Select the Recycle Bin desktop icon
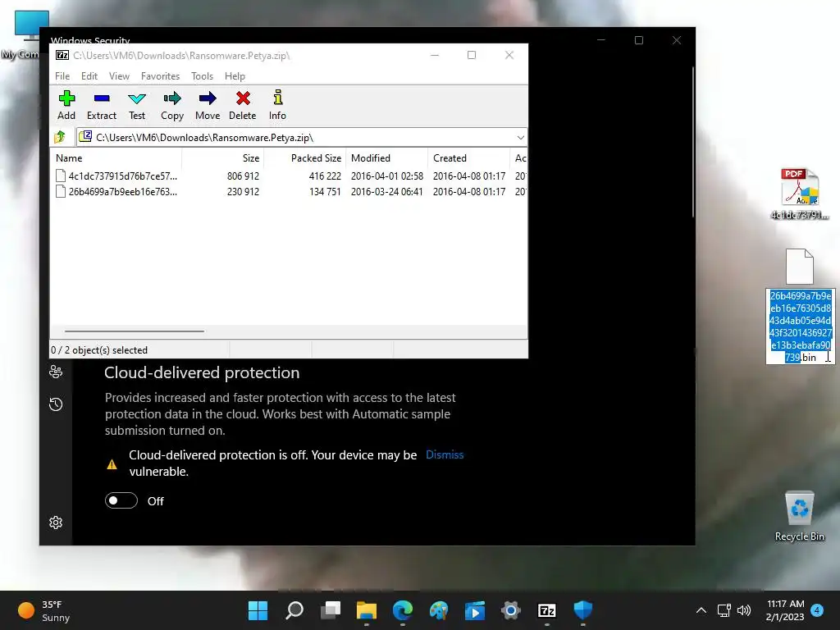 [x=799, y=515]
